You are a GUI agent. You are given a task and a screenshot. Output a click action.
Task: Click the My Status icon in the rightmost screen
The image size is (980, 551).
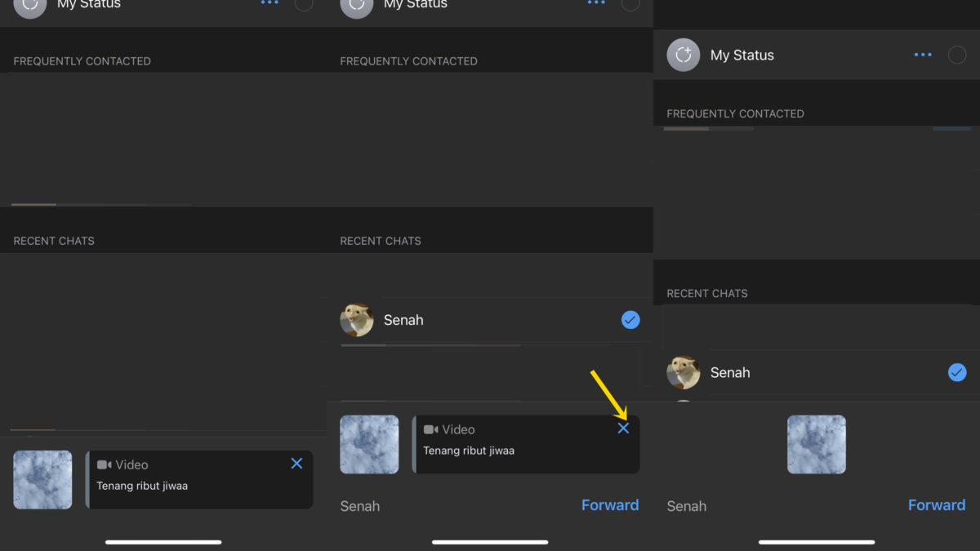click(x=684, y=56)
